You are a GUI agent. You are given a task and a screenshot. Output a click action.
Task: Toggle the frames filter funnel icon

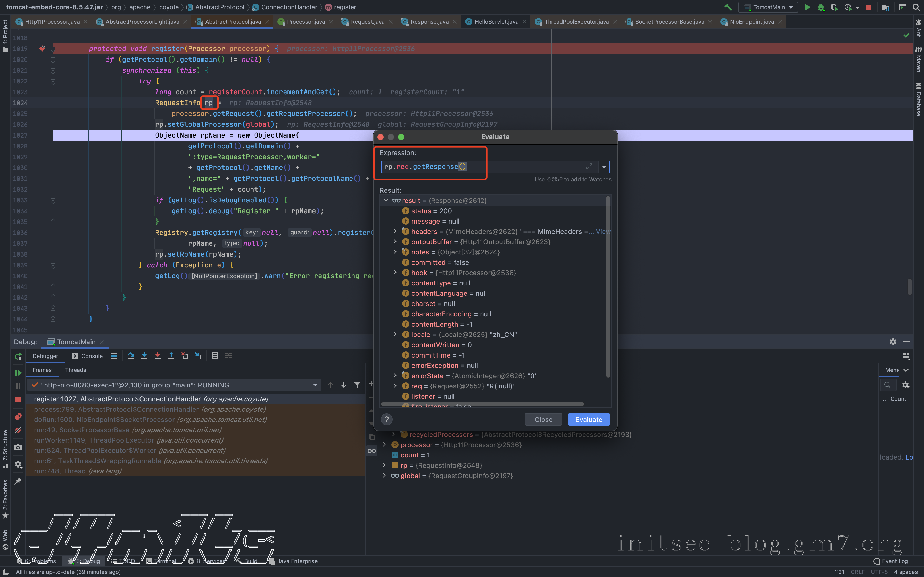click(x=357, y=385)
